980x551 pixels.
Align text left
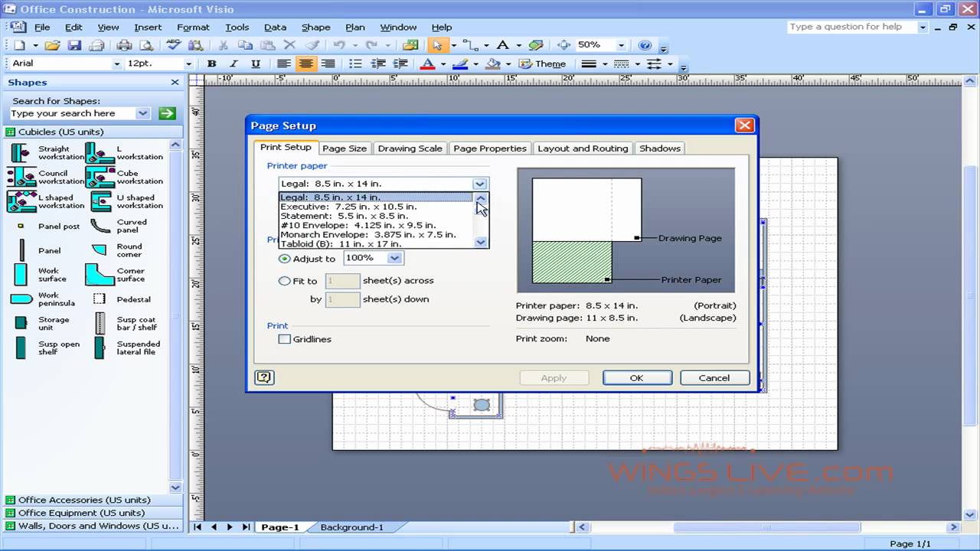283,64
